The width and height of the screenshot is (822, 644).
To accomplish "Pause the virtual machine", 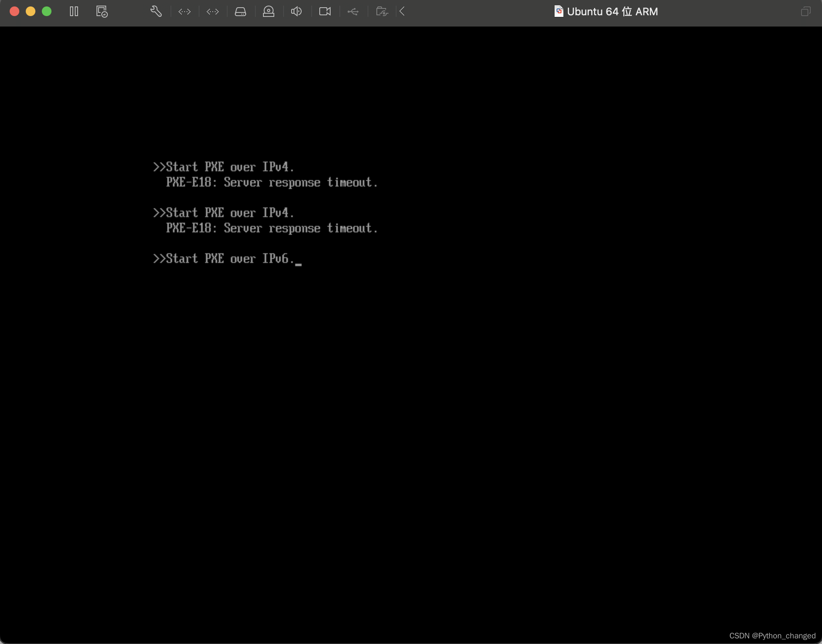I will (x=74, y=11).
